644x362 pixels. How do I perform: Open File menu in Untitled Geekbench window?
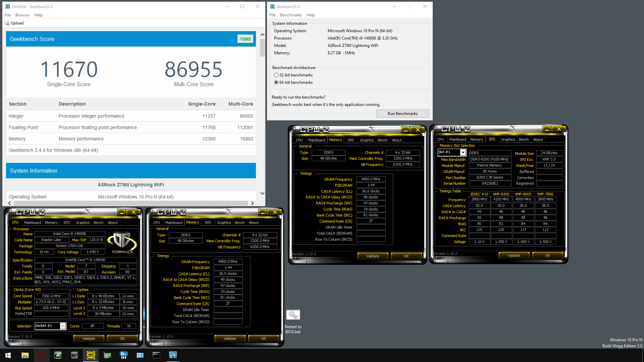coord(8,15)
